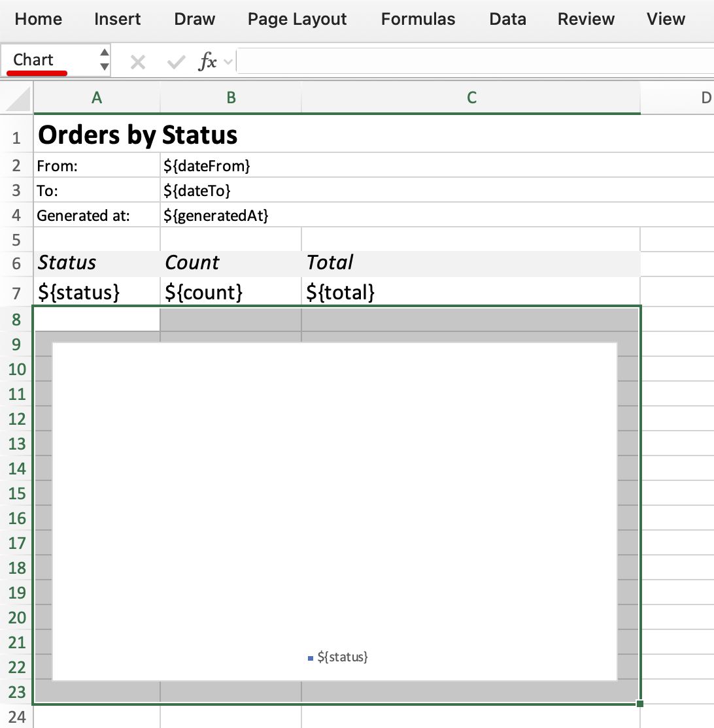Select the Review tab
The image size is (714, 728).
tap(585, 19)
